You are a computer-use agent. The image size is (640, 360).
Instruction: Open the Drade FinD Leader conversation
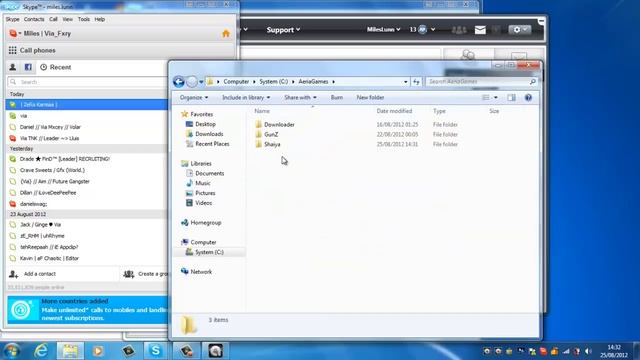pos(87,159)
